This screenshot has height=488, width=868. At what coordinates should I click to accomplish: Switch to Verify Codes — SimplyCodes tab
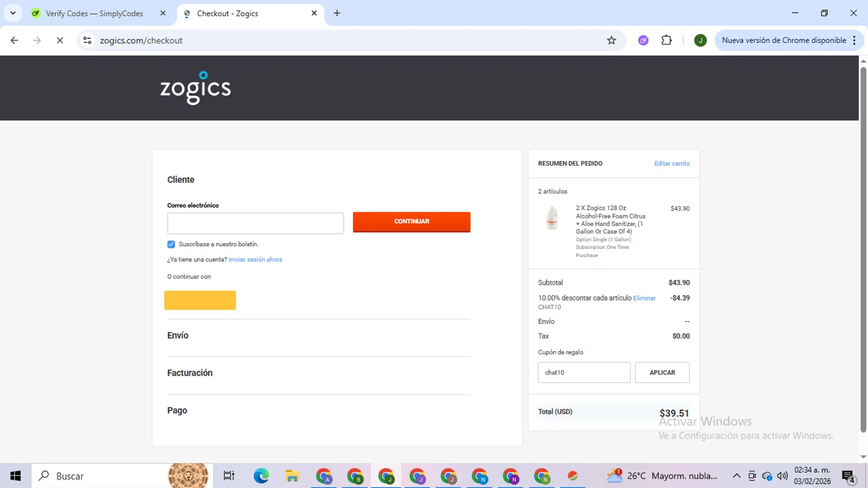94,13
